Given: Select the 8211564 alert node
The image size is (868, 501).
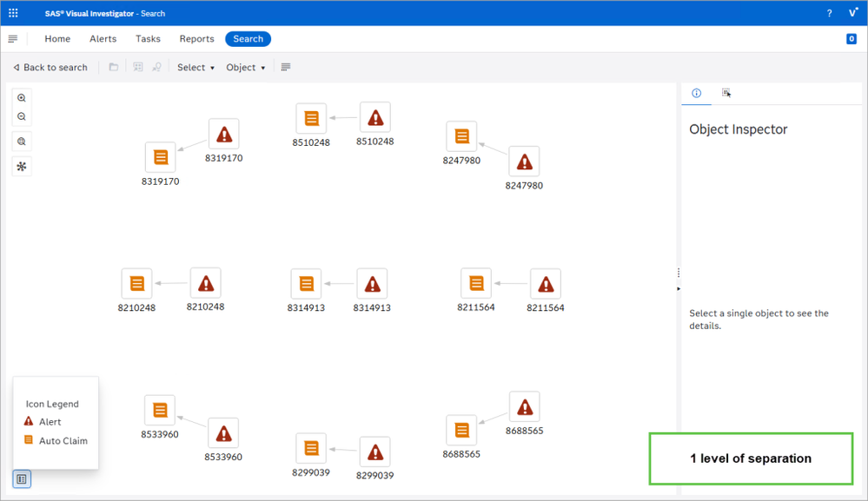Looking at the screenshot, I should (x=546, y=284).
